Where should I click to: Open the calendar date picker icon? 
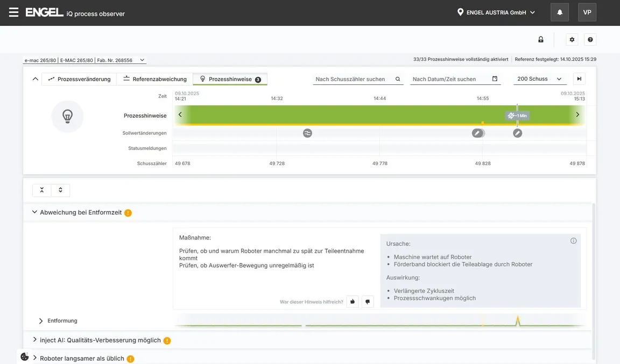(x=495, y=79)
